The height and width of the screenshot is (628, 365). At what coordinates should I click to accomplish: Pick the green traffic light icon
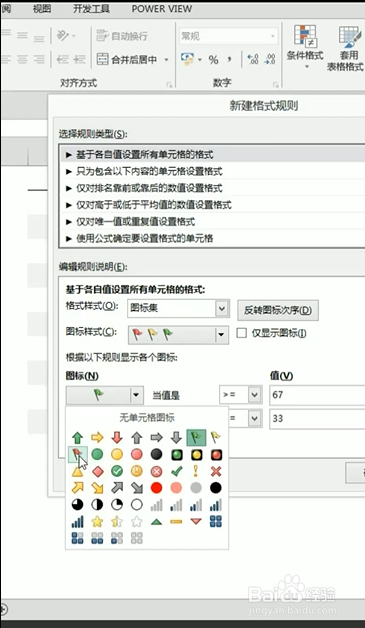176,455
